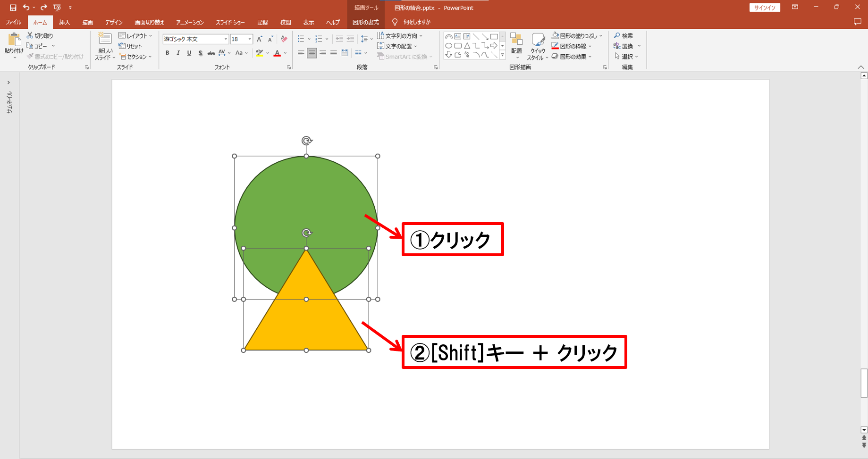
Task: Click the Save icon in the title bar
Action: 13,8
